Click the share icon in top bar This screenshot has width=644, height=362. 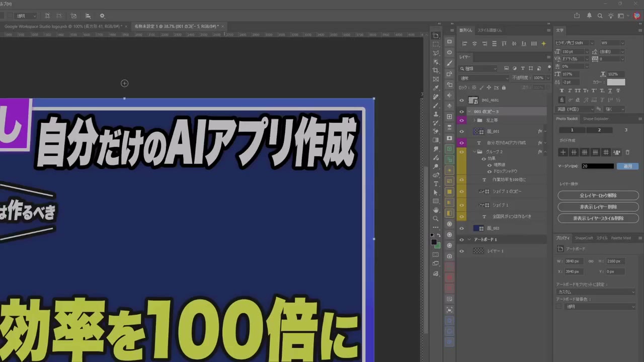577,16
